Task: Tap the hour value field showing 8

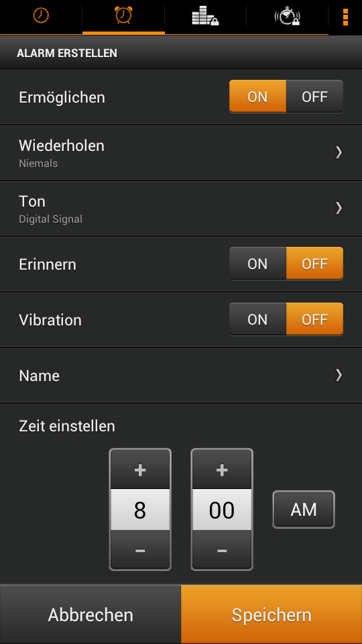Action: click(x=140, y=510)
